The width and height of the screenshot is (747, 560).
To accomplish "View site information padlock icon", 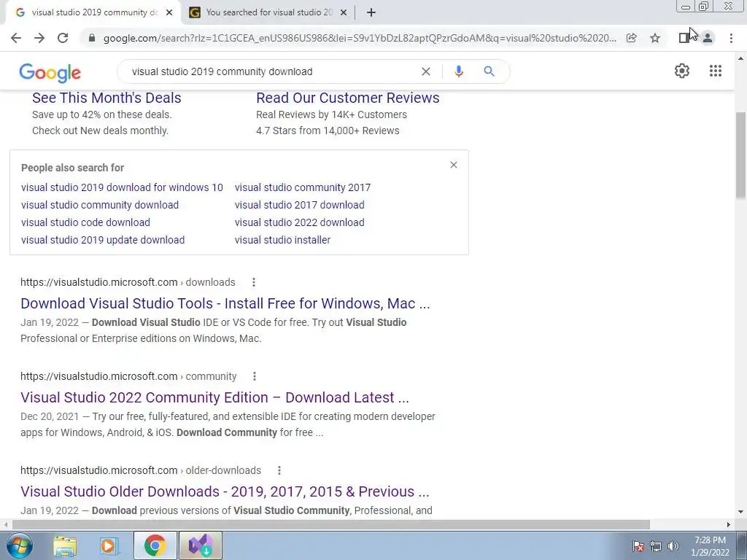I will click(x=92, y=38).
